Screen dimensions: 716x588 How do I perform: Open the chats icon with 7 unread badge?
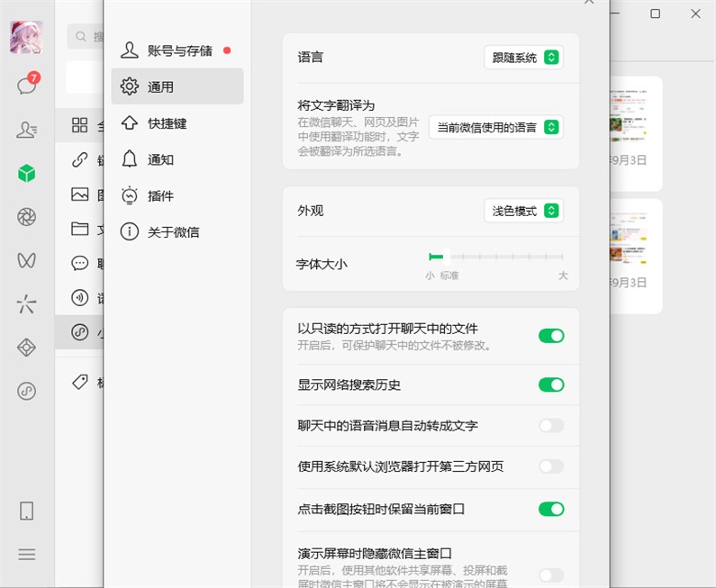pos(26,86)
